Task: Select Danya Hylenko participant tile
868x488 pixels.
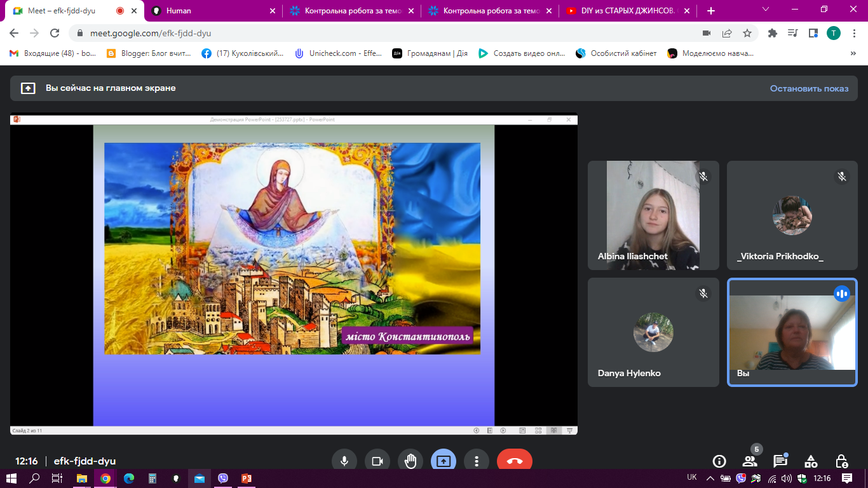Action: tap(653, 332)
